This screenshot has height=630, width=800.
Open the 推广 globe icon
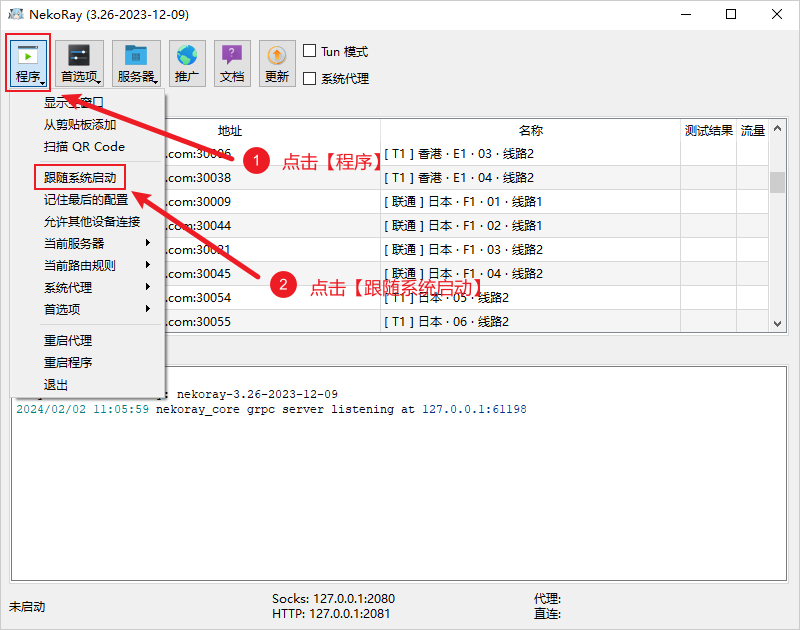187,62
